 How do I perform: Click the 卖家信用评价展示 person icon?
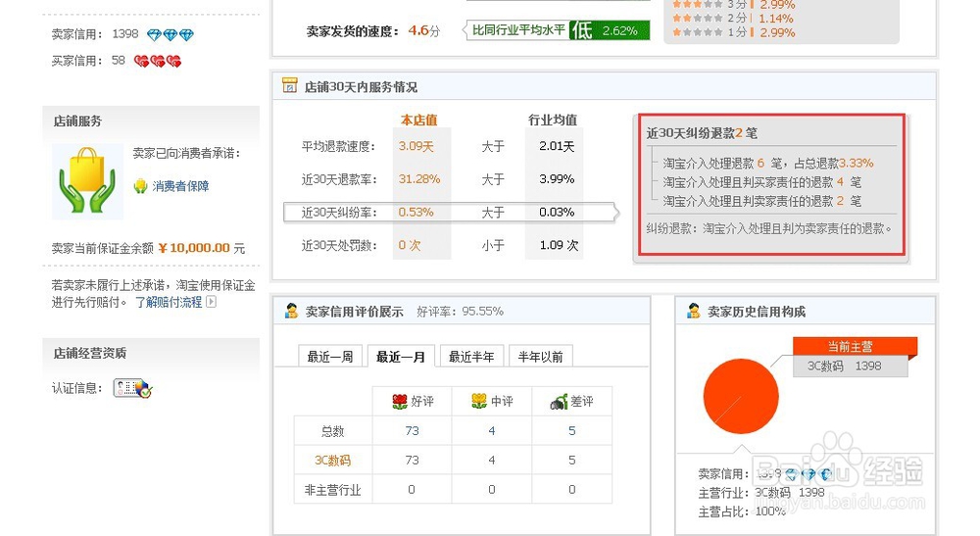(x=291, y=311)
